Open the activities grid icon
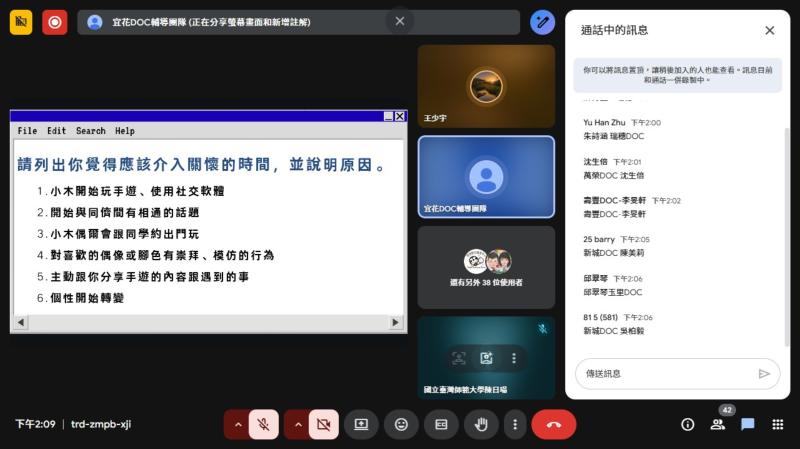 [778, 425]
